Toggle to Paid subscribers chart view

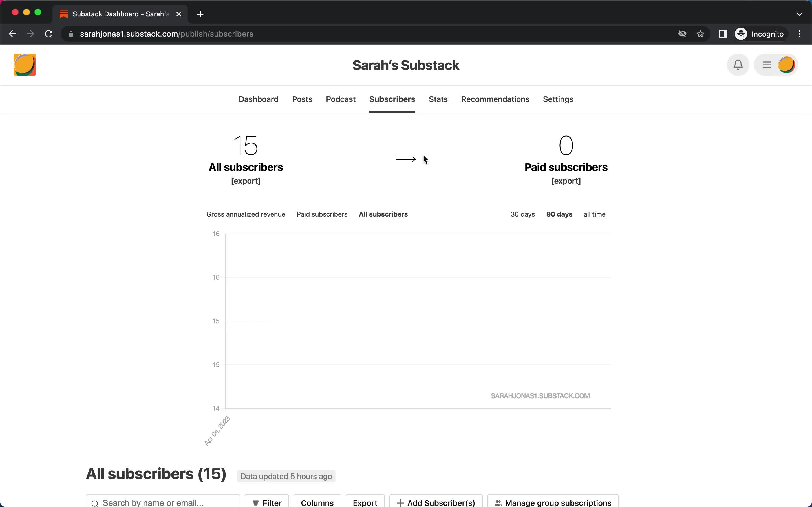[x=322, y=214]
